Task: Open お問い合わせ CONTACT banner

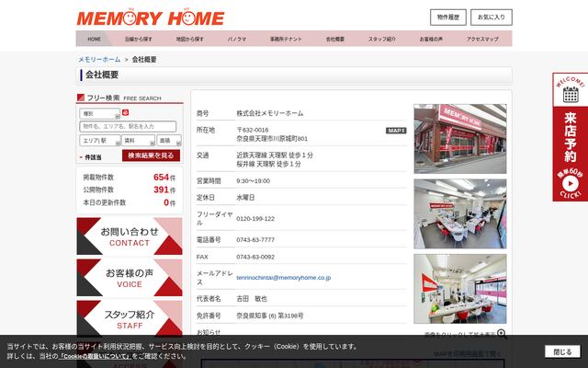Action: tap(130, 236)
